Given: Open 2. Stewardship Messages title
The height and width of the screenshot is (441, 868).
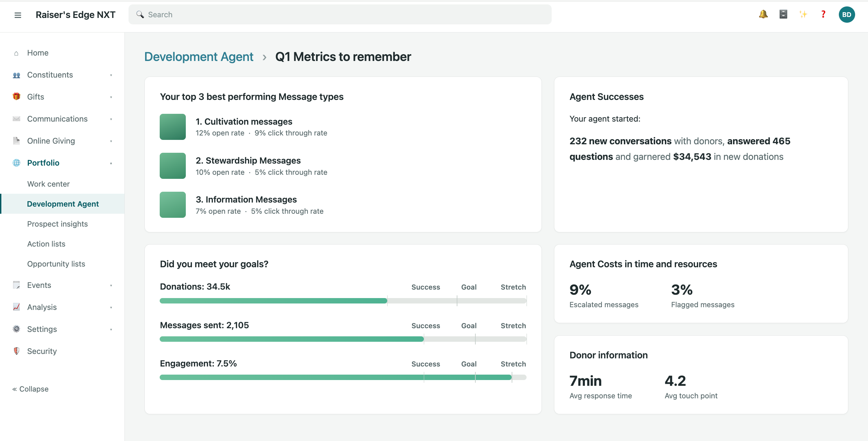Looking at the screenshot, I should tap(248, 161).
